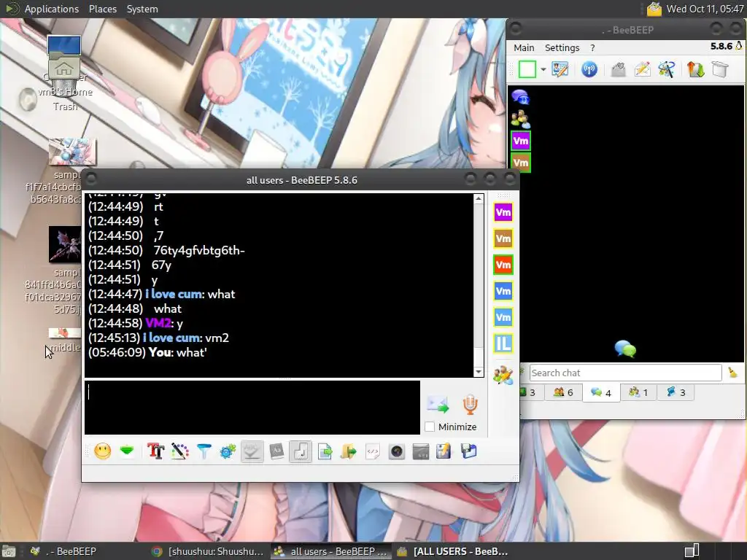
Task: Enable the Minimize checkbox
Action: pos(430,427)
